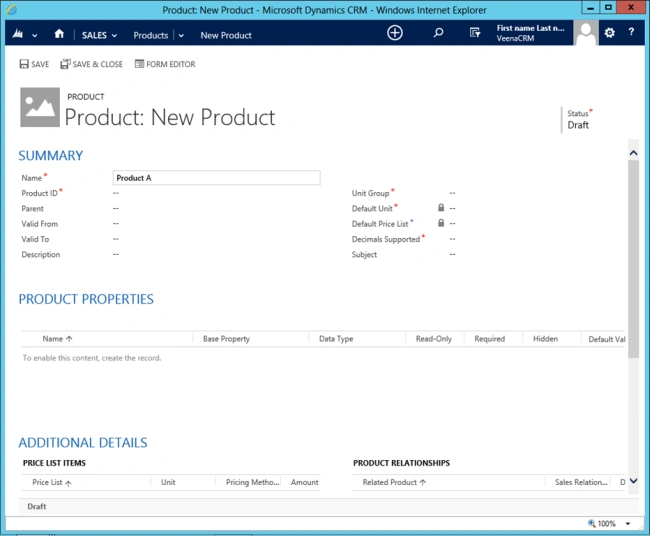
Task: Click the Subject field value
Action: pos(452,255)
